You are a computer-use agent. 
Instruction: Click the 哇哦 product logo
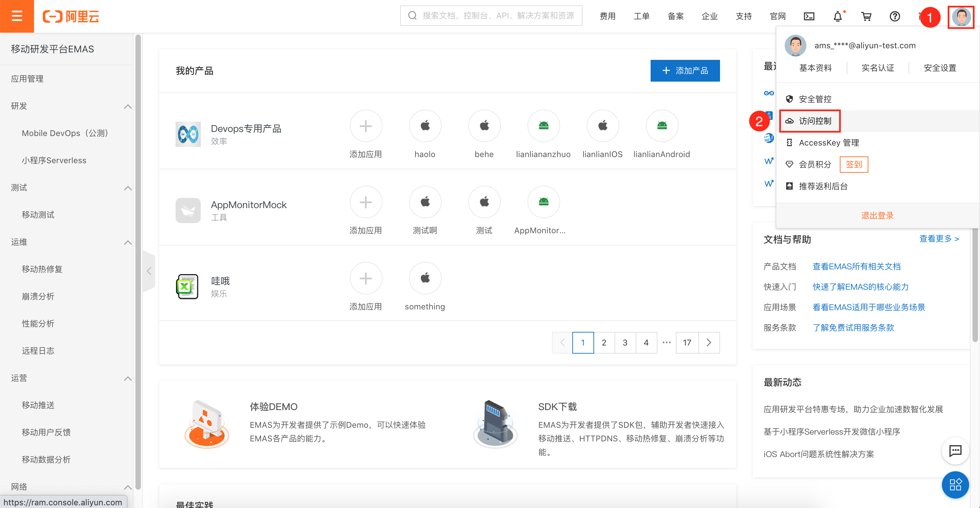point(188,286)
